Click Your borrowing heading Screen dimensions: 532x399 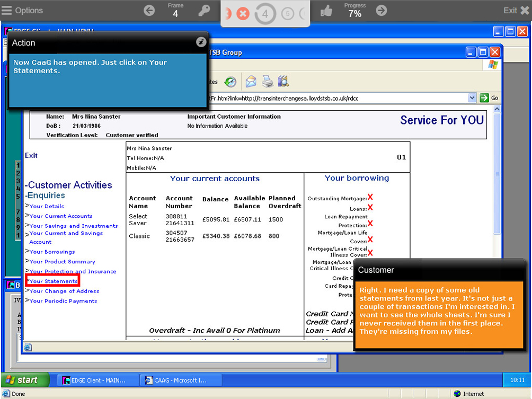pyautogui.click(x=357, y=178)
